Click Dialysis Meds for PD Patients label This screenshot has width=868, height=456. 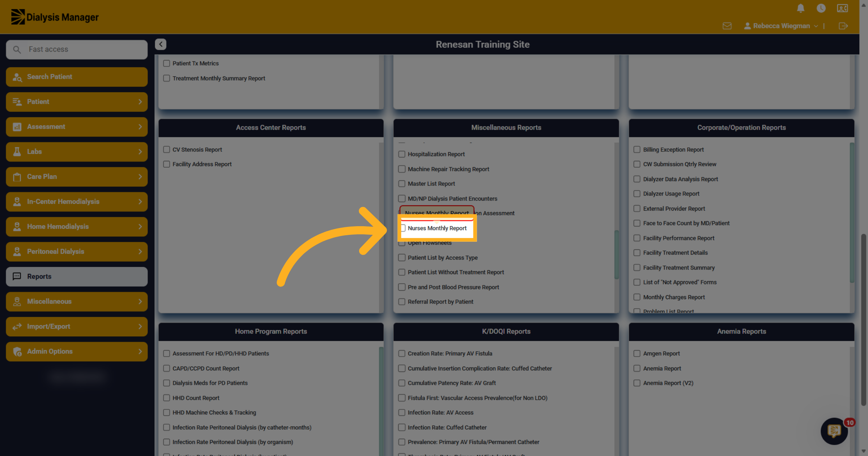tap(210, 383)
